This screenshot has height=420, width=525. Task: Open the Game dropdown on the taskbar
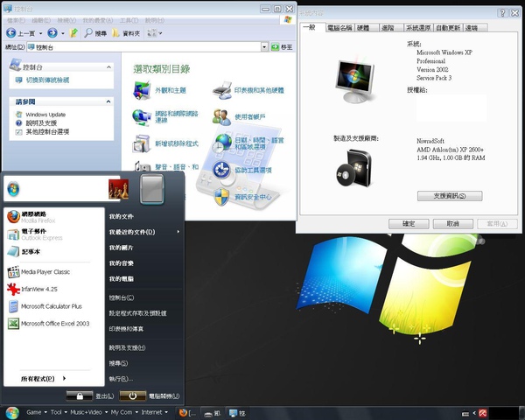tap(37, 412)
